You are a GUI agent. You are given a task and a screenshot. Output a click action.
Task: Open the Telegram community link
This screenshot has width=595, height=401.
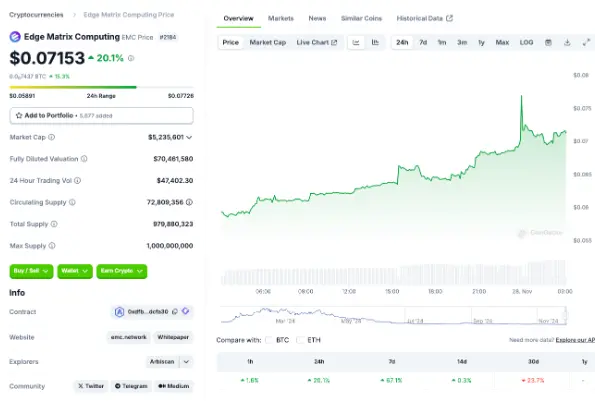tap(131, 386)
